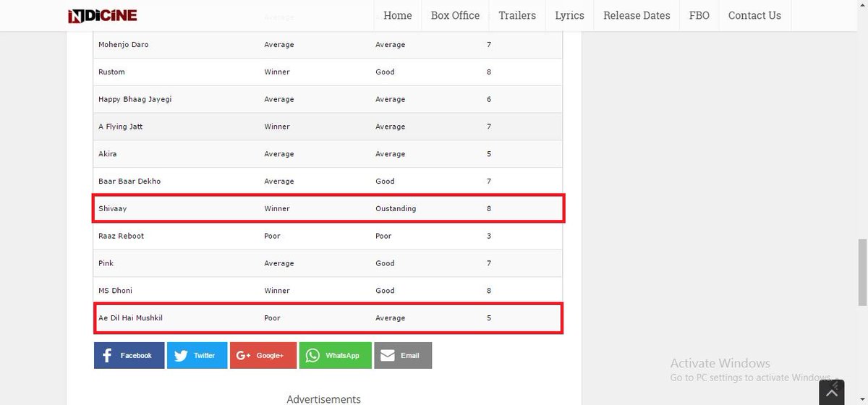
Task: Click Winner in the Rustom row
Action: [x=277, y=72]
